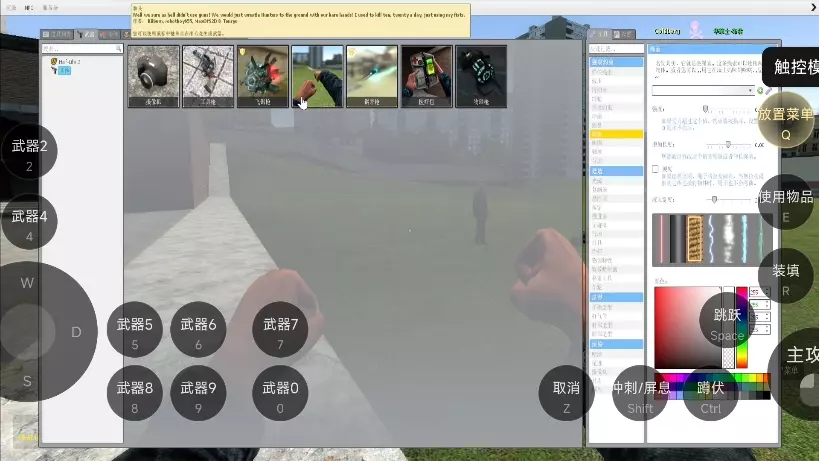The image size is (819, 461).
Task: Click the third blue category header in tool list
Action: coord(616,297)
